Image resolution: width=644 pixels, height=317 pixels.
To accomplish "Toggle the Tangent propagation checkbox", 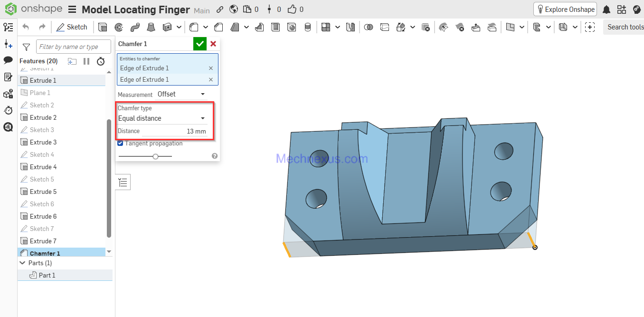I will coord(121,143).
